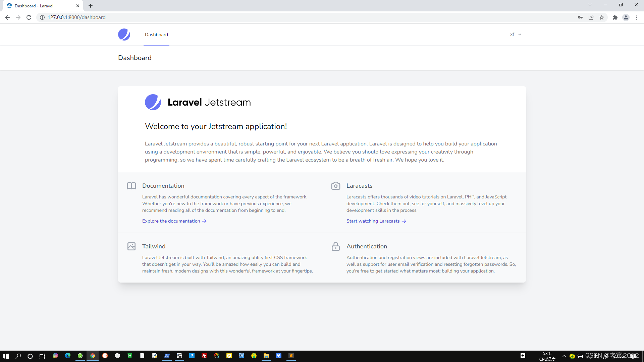Select the Dashboard navigation tab

(x=156, y=35)
